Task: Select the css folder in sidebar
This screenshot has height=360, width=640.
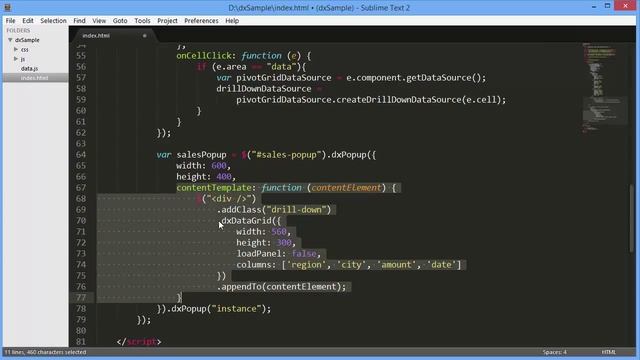Action: (24, 49)
